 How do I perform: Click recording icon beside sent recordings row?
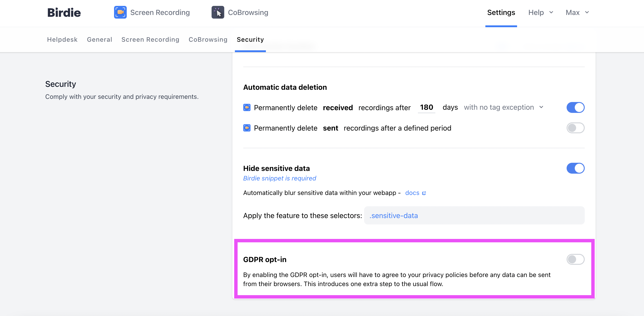point(247,128)
